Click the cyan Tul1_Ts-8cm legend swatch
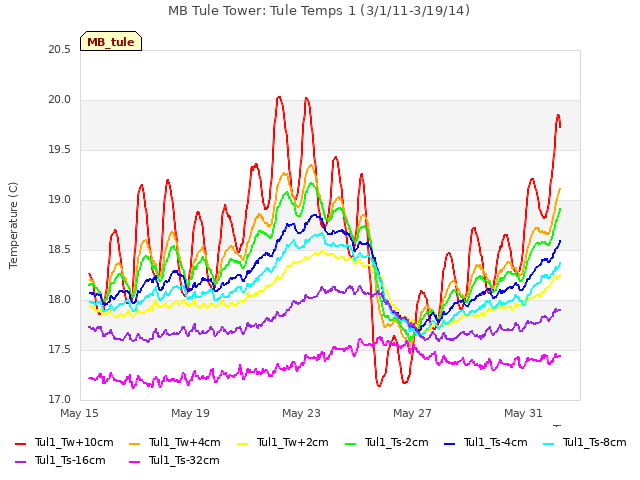This screenshot has height=480, width=640. click(549, 444)
